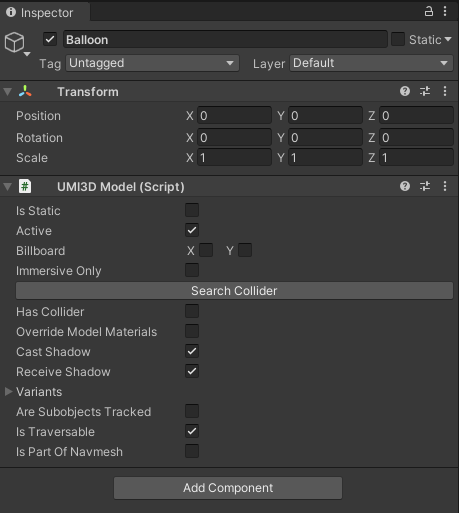Toggle the Balloon object active checkbox

pos(50,40)
